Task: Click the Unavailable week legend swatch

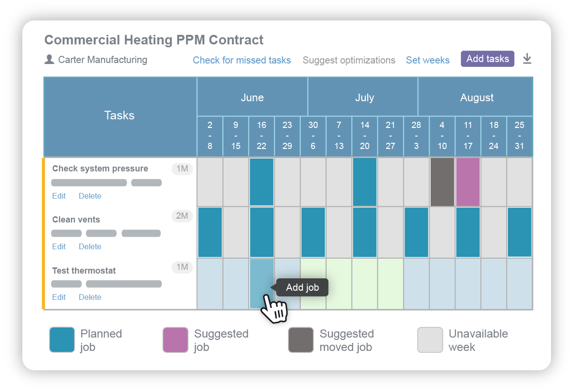Action: tap(429, 339)
